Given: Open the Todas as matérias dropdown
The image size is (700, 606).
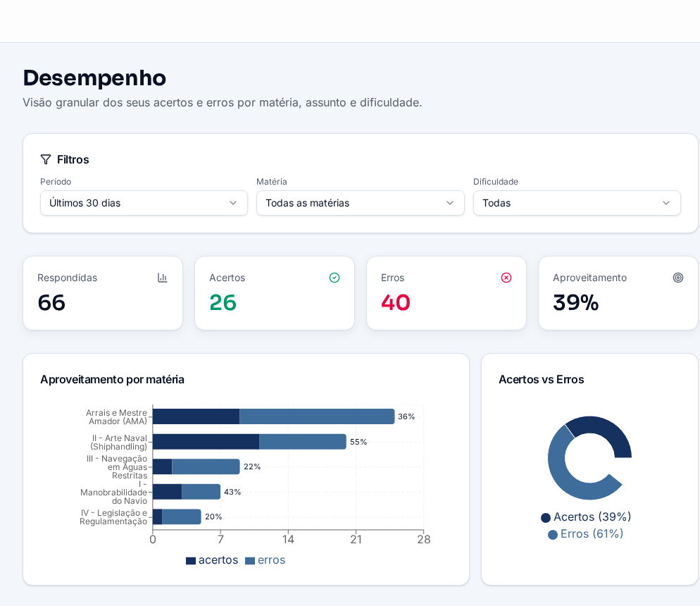Looking at the screenshot, I should (361, 203).
